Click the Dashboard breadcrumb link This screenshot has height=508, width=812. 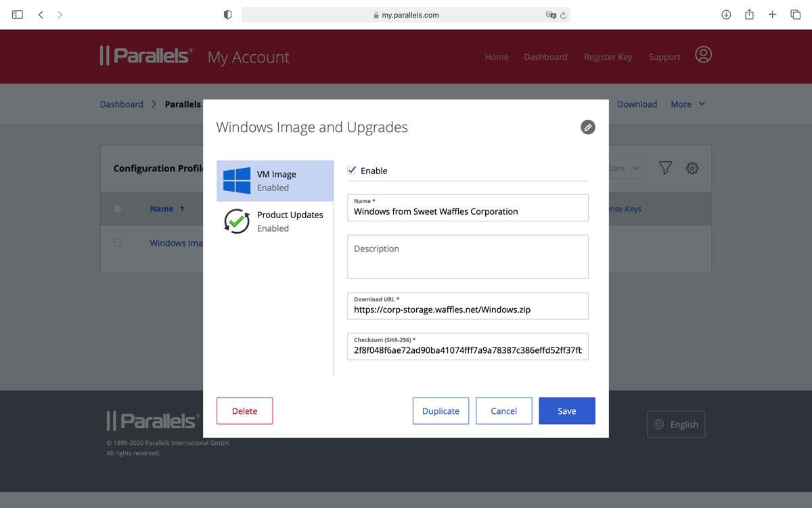[x=122, y=104]
